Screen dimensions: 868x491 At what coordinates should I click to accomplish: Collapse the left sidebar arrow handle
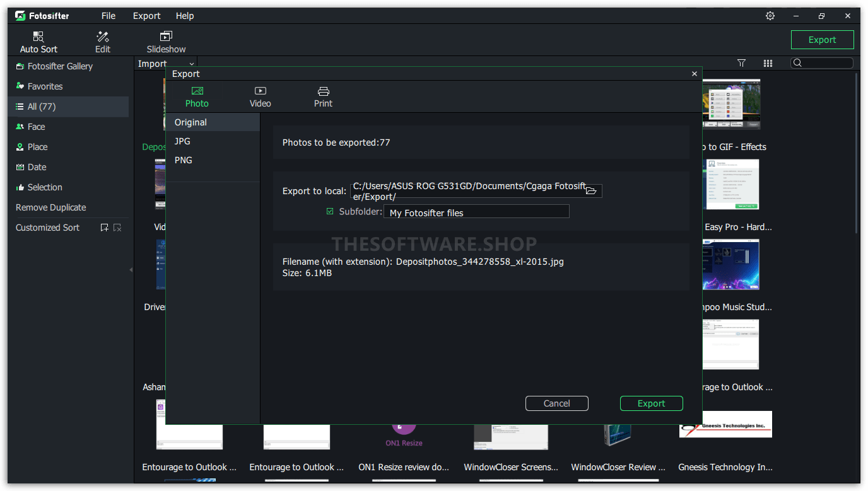coord(131,270)
